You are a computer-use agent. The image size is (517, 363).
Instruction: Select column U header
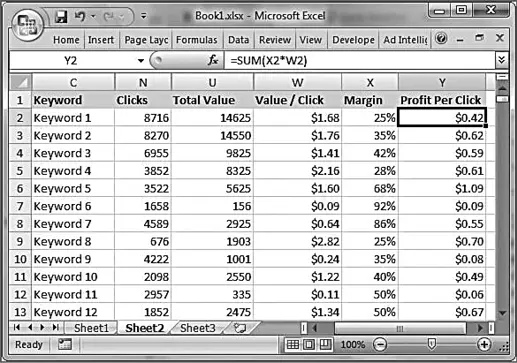tap(212, 82)
